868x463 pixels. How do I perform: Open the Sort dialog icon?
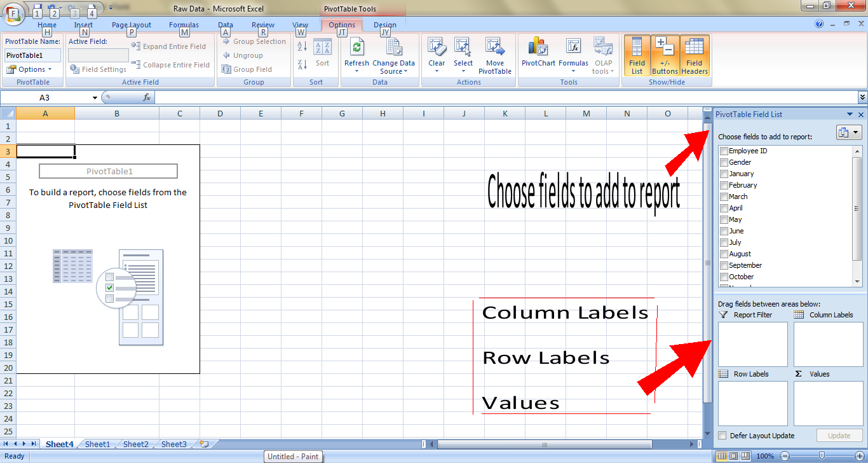pyautogui.click(x=323, y=48)
